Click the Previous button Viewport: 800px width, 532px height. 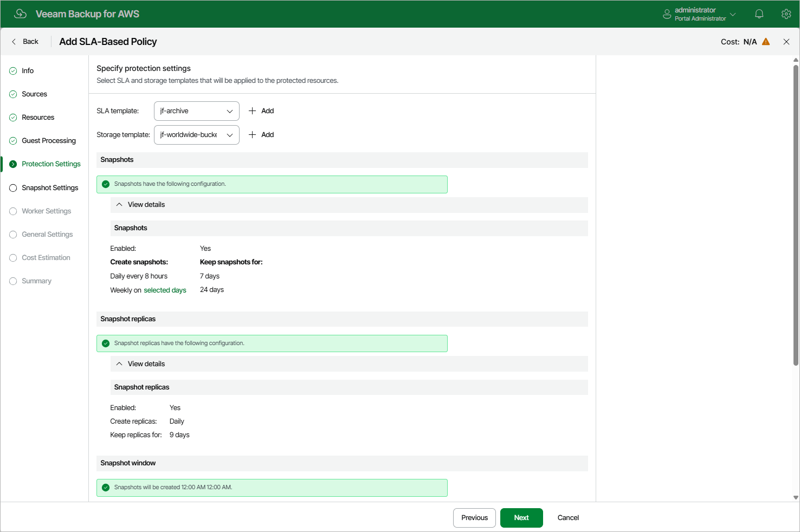pos(474,518)
